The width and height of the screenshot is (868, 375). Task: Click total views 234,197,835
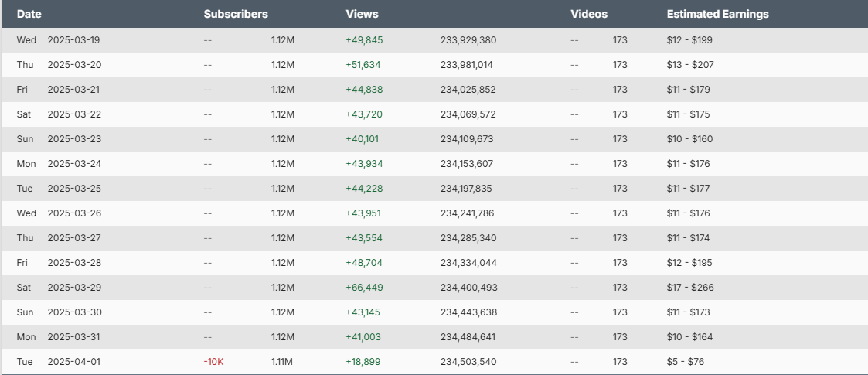point(466,189)
